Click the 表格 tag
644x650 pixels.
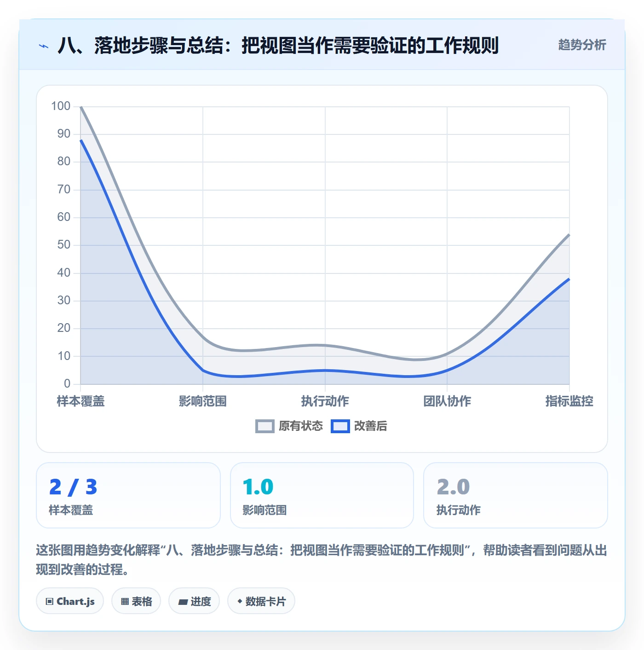coord(136,601)
